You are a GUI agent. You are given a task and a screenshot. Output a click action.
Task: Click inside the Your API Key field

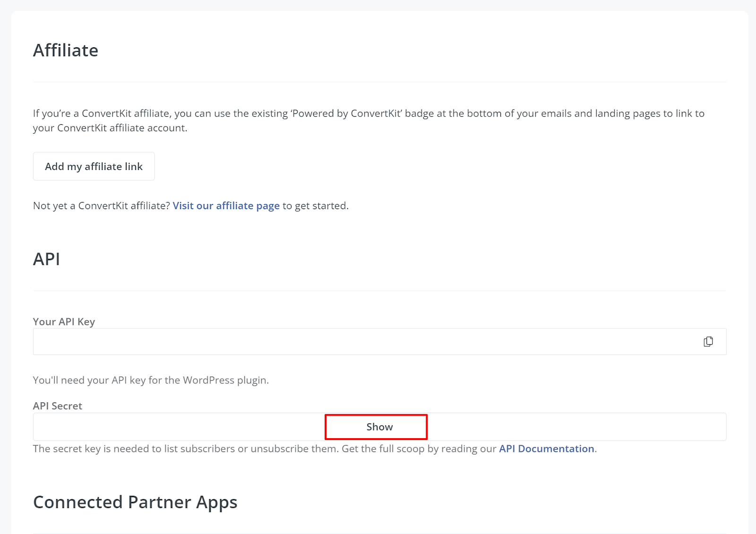point(379,341)
